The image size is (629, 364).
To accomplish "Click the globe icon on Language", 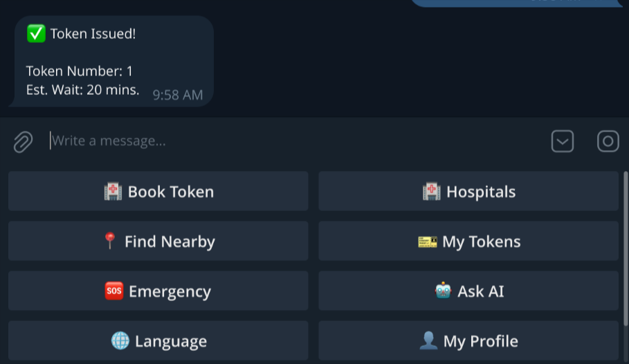I will [x=120, y=341].
